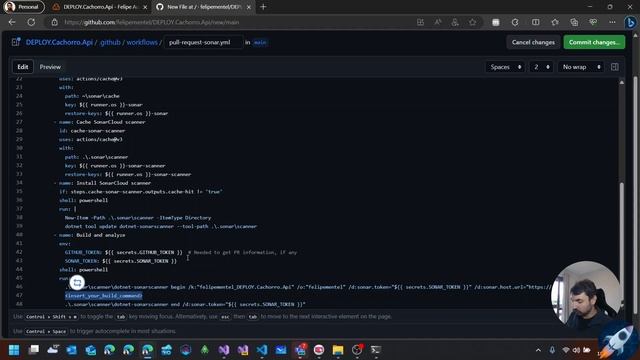Toggle the editor side panel icon
Image resolution: width=640 pixels, height=360 pixels.
click(615, 67)
